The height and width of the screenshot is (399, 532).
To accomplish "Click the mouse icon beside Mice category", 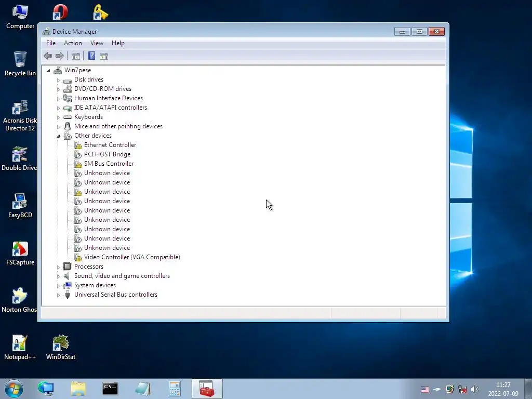I will tap(68, 126).
